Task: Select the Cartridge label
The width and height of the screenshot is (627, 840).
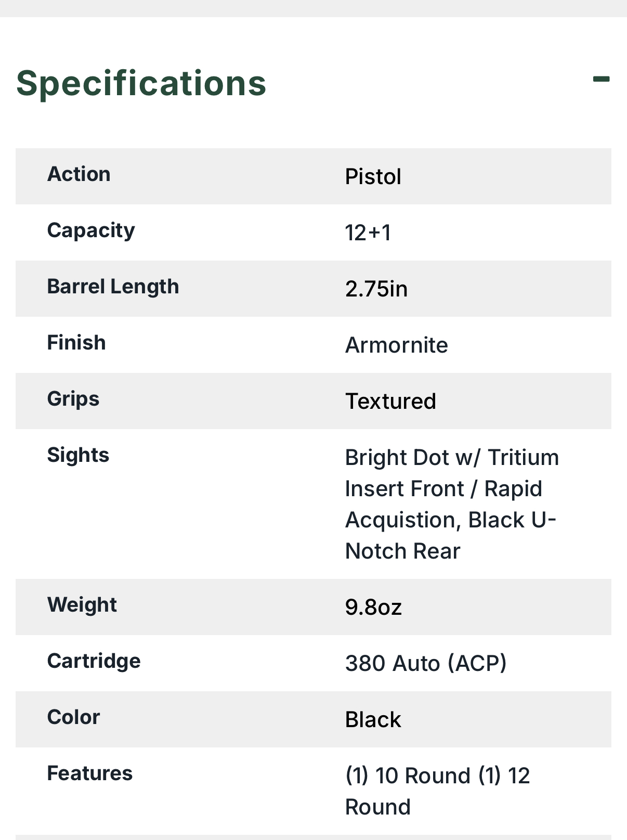Action: [x=94, y=662]
